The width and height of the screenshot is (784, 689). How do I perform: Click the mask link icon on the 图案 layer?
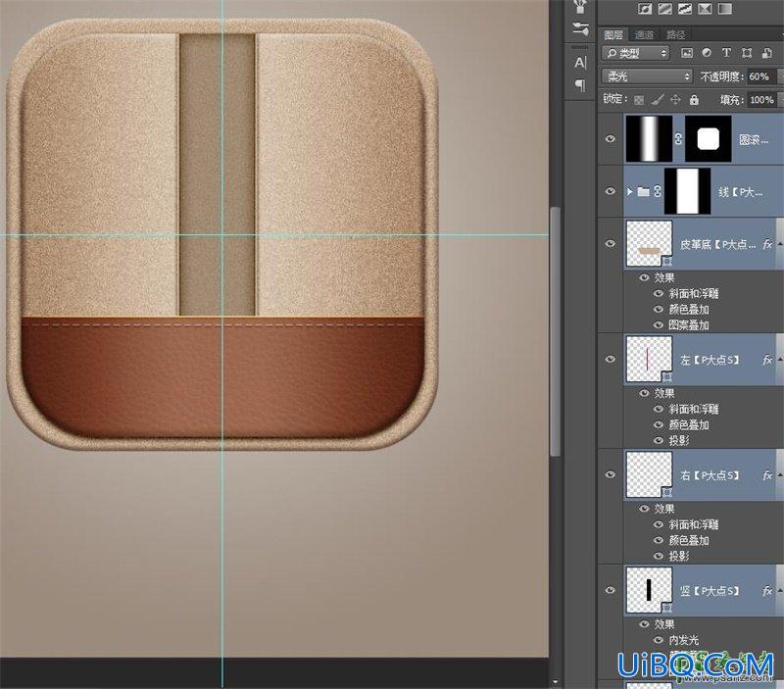[678, 139]
